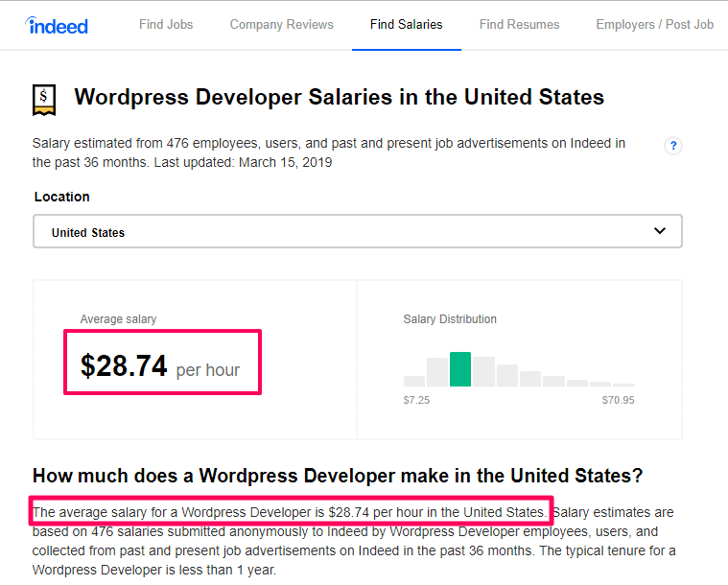728x585 pixels.
Task: Click the 'Last updated: March 15, 2019' text
Action: pos(244,162)
